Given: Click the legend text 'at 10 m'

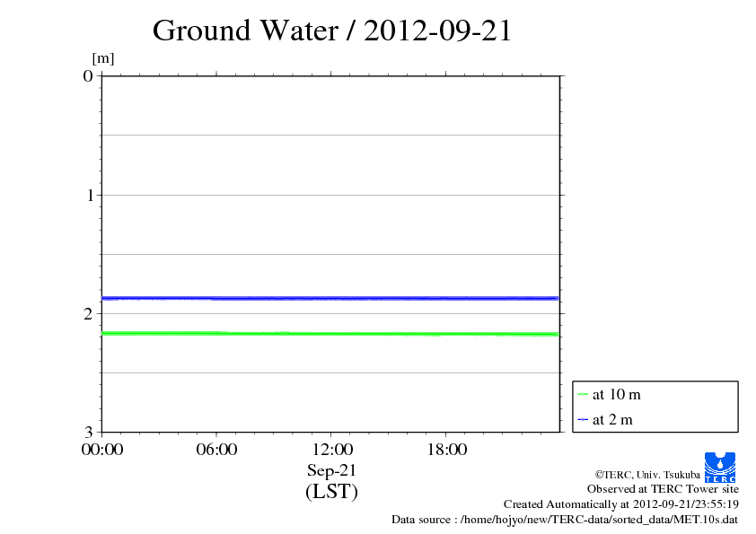Looking at the screenshot, I should click(617, 395).
